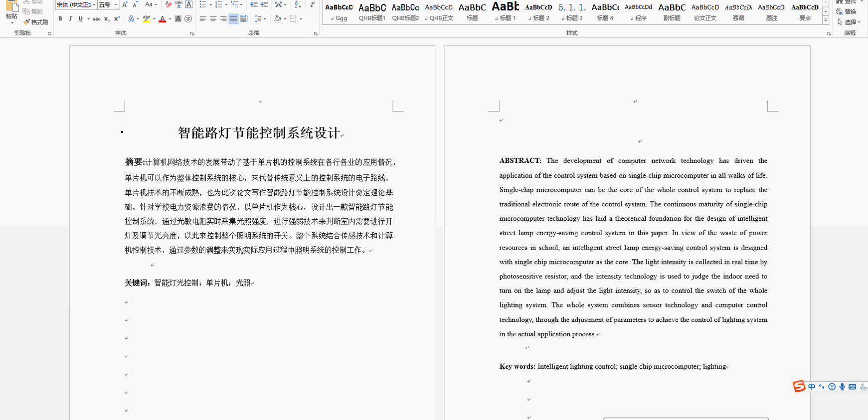Click Sogou IME soft keyboard icon
The image size is (868, 420).
point(852,387)
